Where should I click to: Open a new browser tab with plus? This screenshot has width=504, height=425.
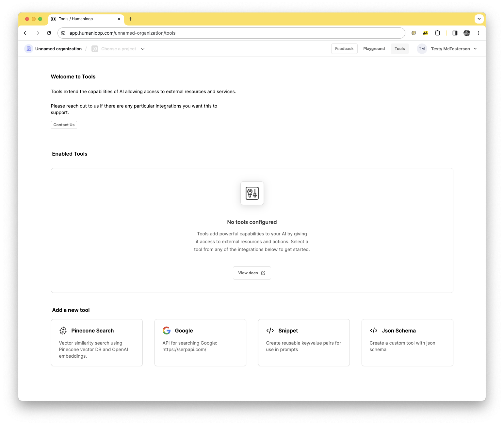(131, 19)
